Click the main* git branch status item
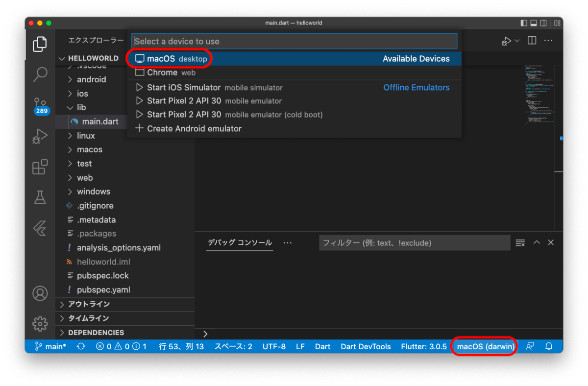The image size is (588, 386). [x=50, y=346]
